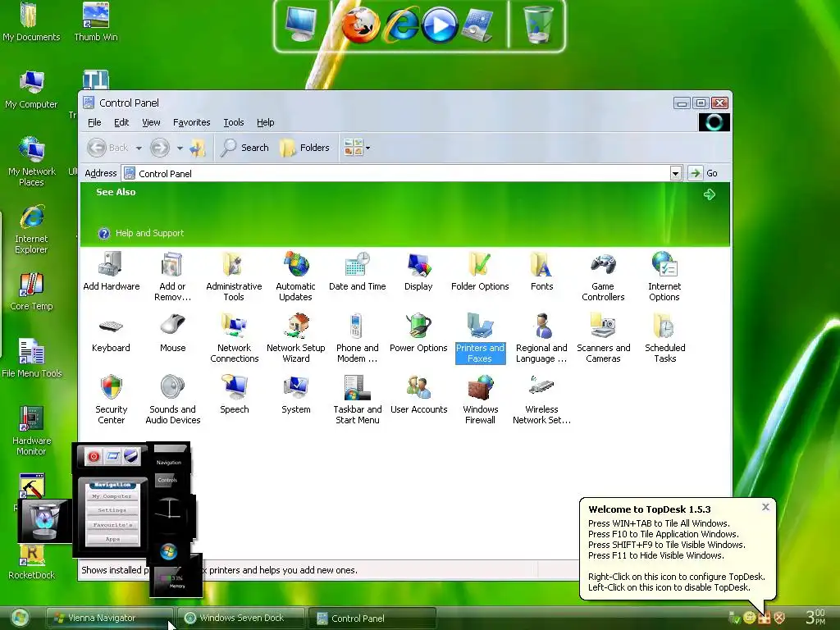This screenshot has height=630, width=840.
Task: Open My Computer monitor icon in top dock
Action: pos(301,25)
